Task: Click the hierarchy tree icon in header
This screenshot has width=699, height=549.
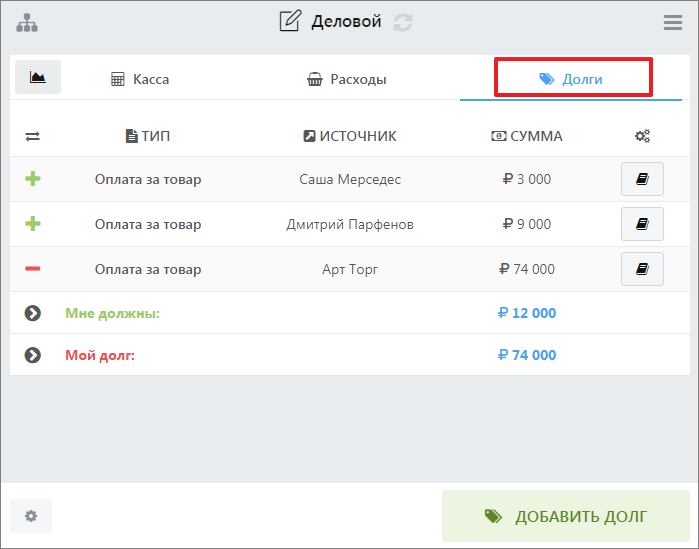Action: pos(26,22)
